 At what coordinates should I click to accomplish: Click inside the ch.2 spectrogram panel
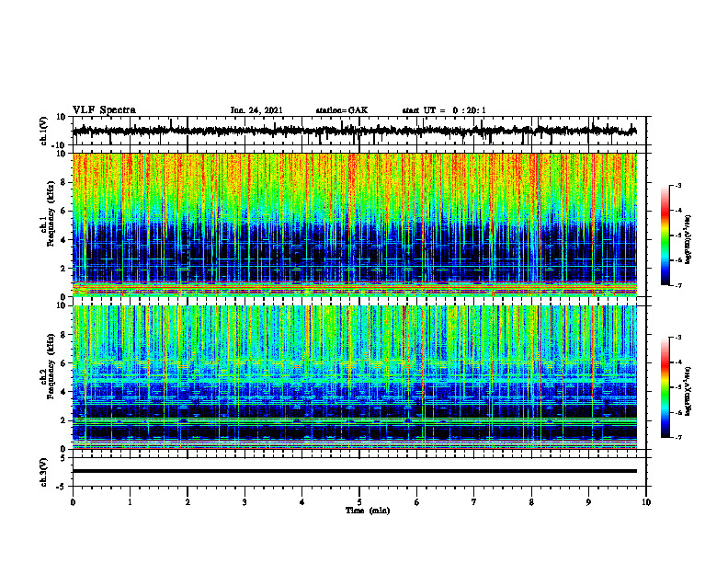354,377
